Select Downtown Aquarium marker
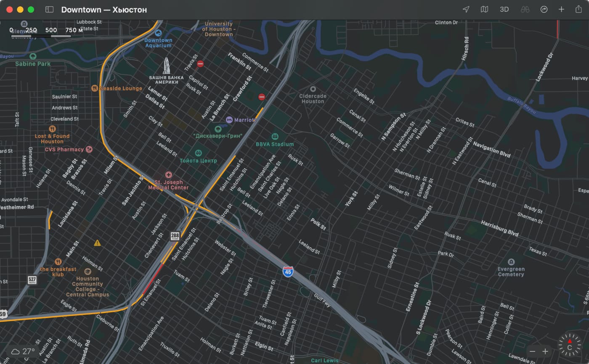This screenshot has width=589, height=364. click(158, 33)
